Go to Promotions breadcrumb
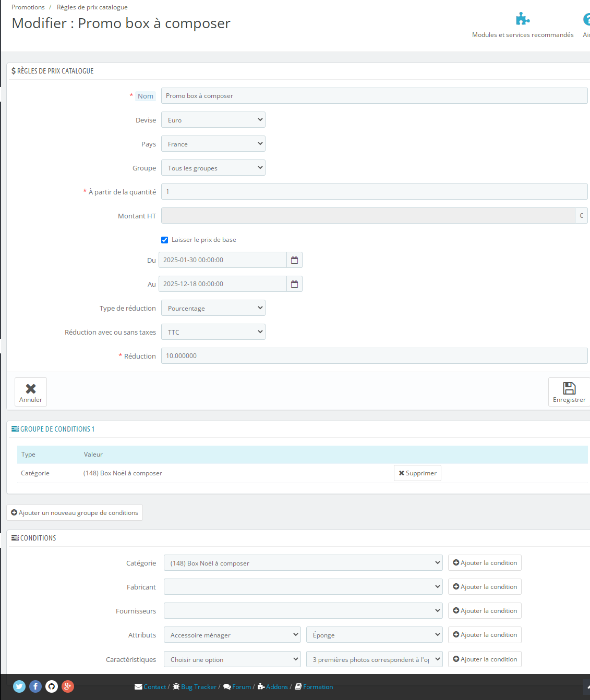Viewport: 590px width, 700px height. click(28, 7)
